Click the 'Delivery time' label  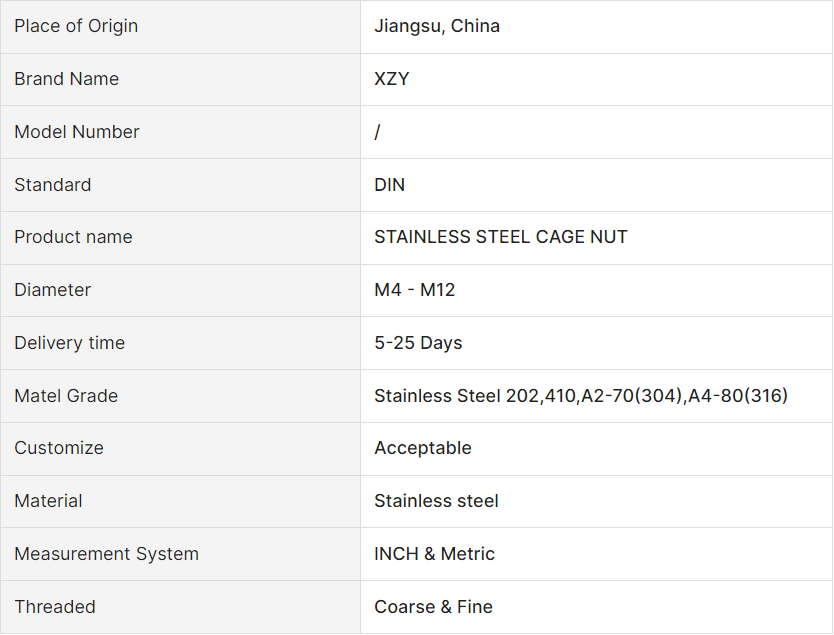click(x=69, y=343)
